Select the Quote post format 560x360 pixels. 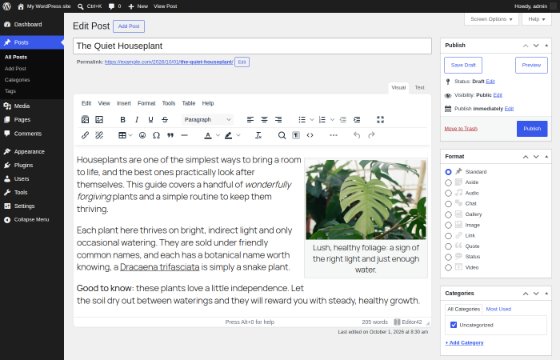pyautogui.click(x=448, y=246)
